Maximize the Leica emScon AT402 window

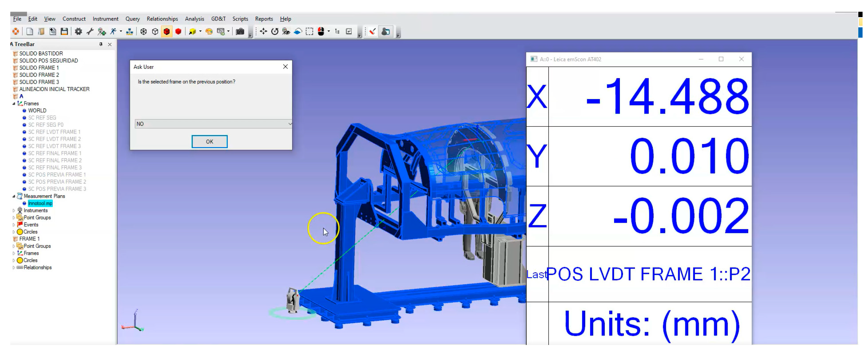pos(721,59)
